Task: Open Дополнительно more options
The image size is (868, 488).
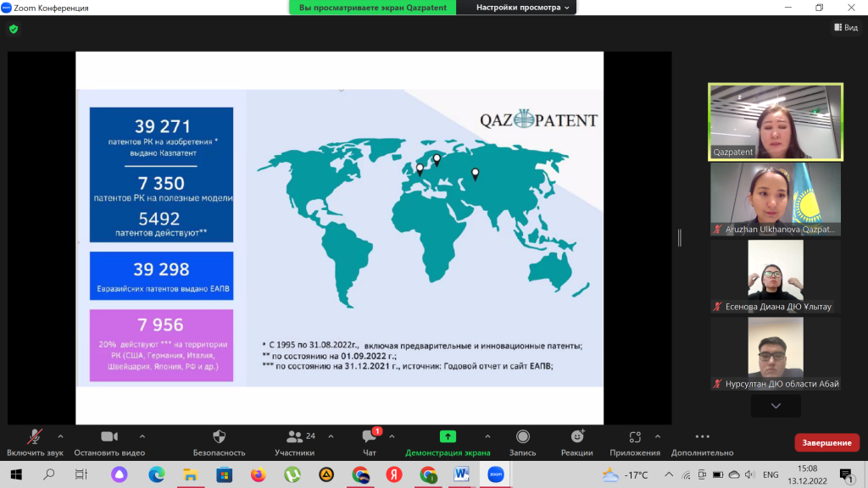Action: click(x=702, y=437)
